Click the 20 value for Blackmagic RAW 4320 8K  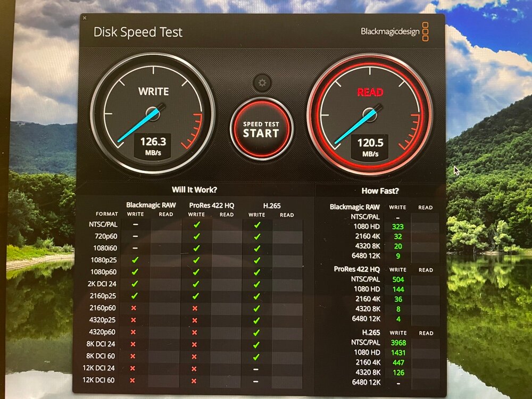398,246
